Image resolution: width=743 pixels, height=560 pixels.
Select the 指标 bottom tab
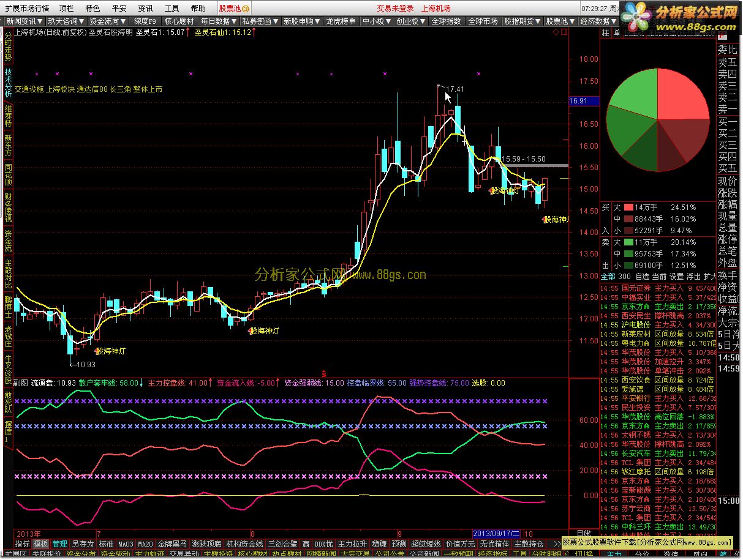(x=23, y=543)
